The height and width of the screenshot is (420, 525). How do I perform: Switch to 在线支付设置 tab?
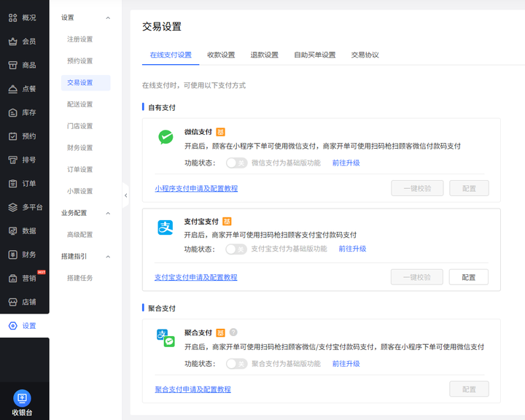click(x=171, y=55)
